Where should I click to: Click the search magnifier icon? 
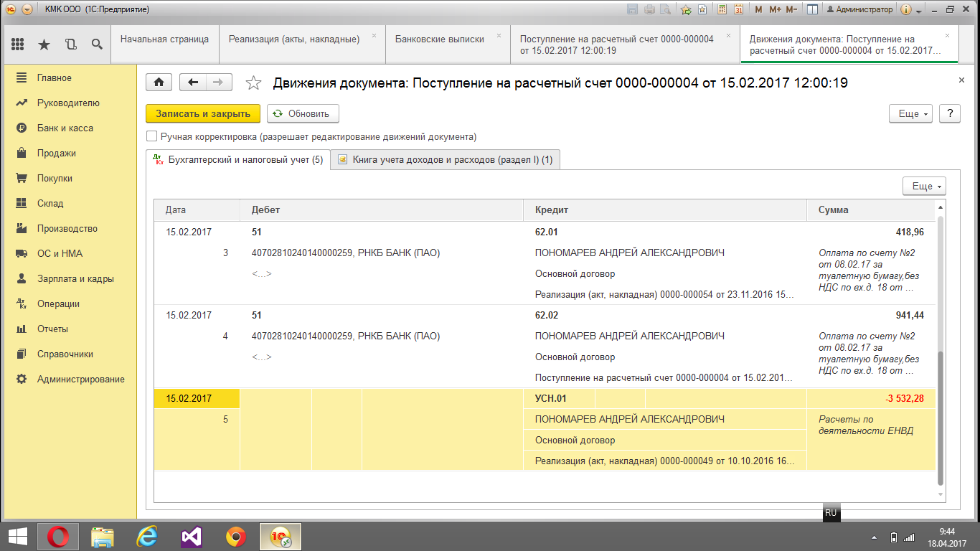click(x=97, y=44)
